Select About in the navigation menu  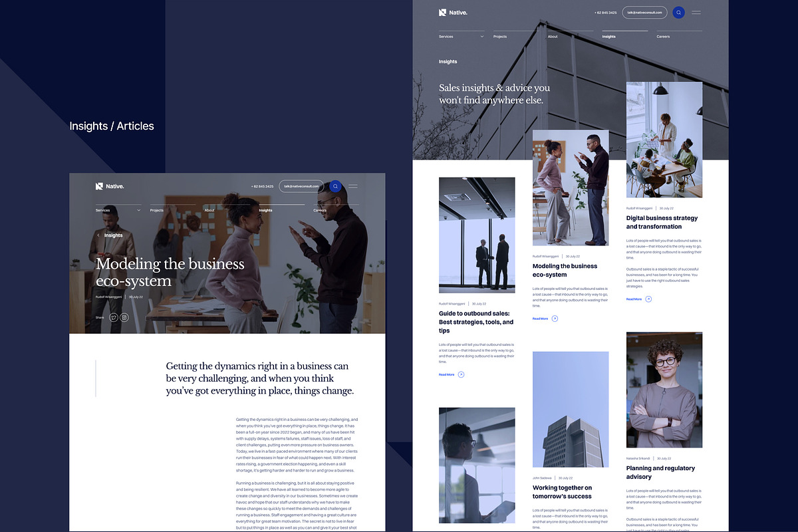coord(552,37)
